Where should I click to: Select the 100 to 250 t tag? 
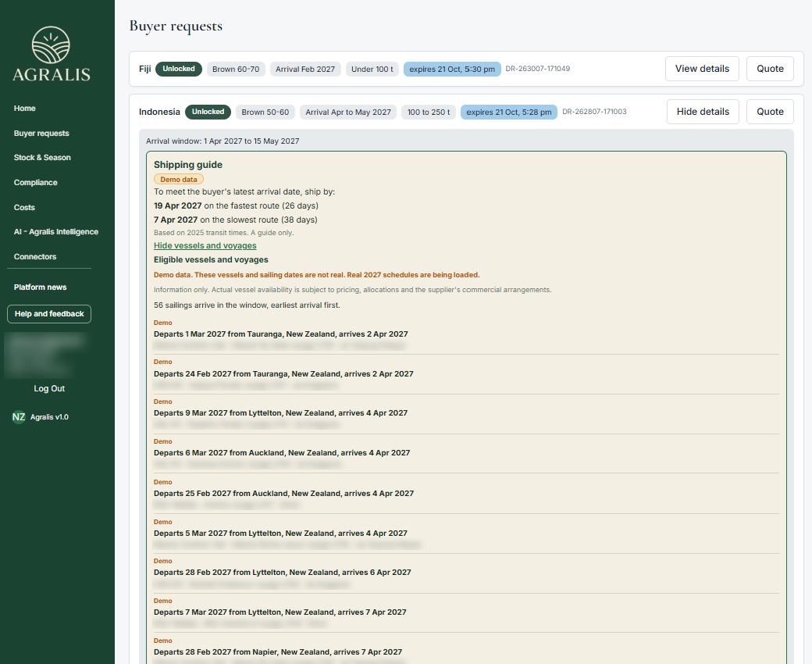429,112
